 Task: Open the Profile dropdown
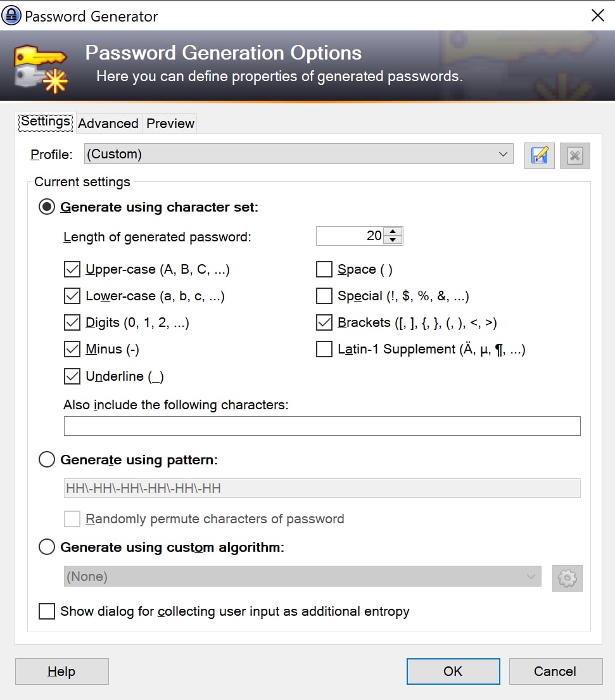298,153
